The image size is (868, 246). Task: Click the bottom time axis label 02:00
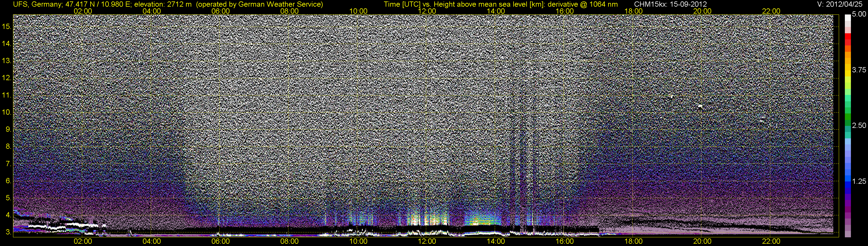(82, 241)
